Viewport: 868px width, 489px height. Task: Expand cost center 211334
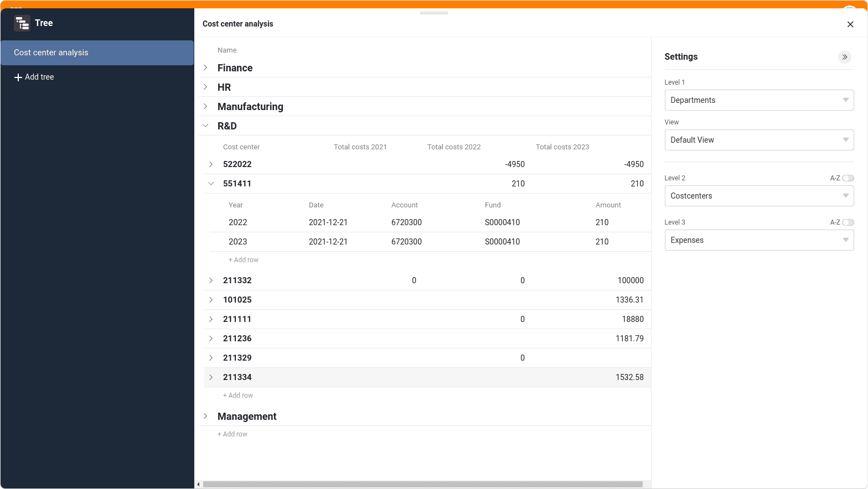tap(211, 377)
